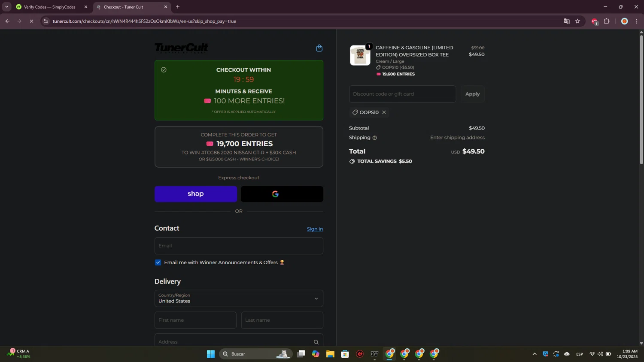Focus the Email input field
This screenshot has height=362, width=644.
tap(239, 246)
